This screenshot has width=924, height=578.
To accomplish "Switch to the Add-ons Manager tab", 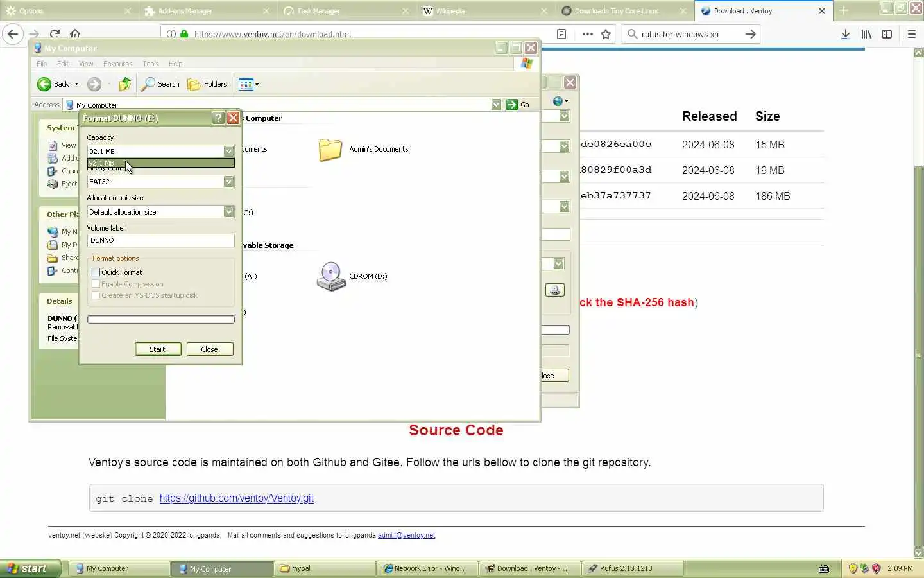I will tap(207, 10).
